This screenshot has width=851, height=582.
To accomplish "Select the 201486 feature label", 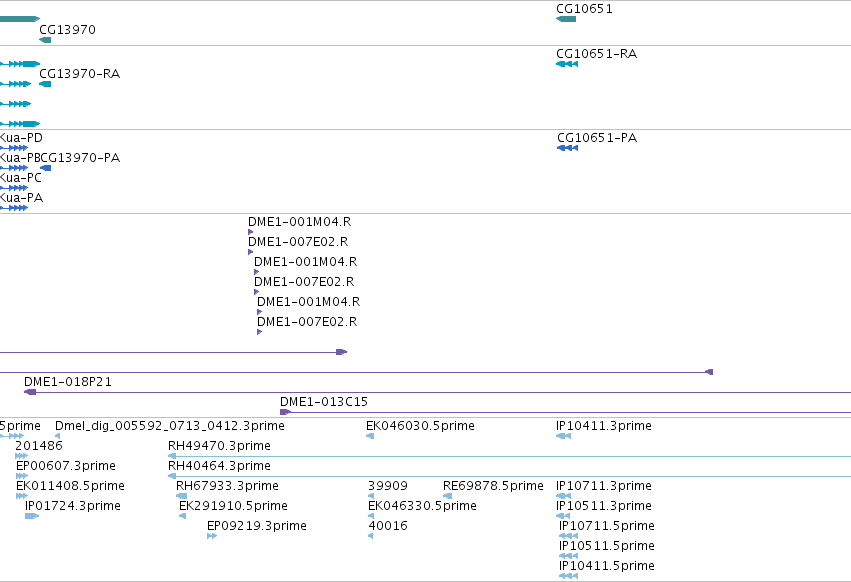I will tap(39, 446).
